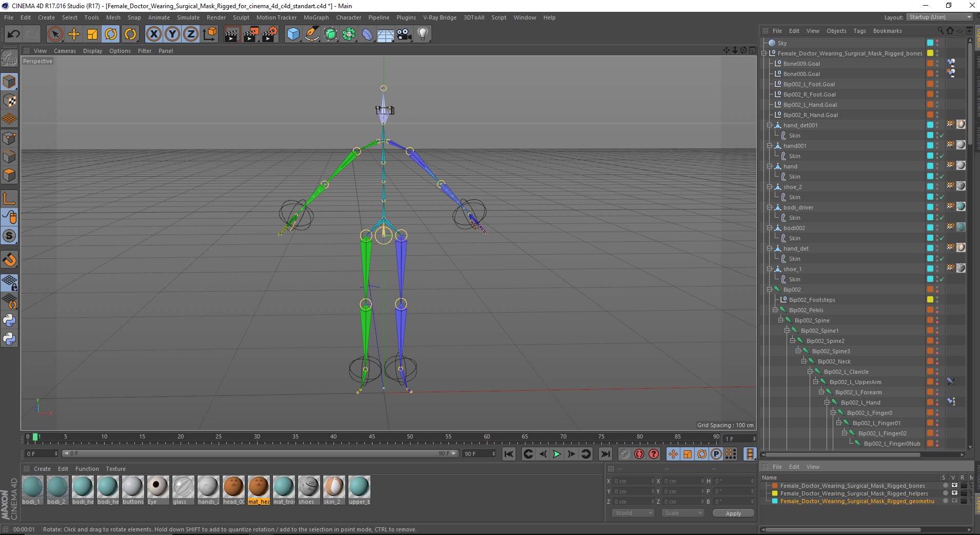
Task: Open the spline pen tool
Action: (x=311, y=34)
